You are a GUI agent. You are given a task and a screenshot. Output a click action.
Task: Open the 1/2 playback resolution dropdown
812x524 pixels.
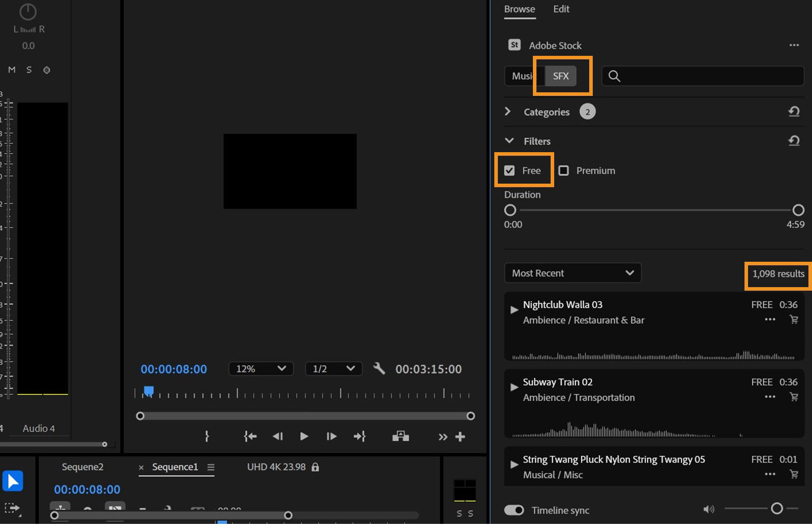click(x=333, y=369)
